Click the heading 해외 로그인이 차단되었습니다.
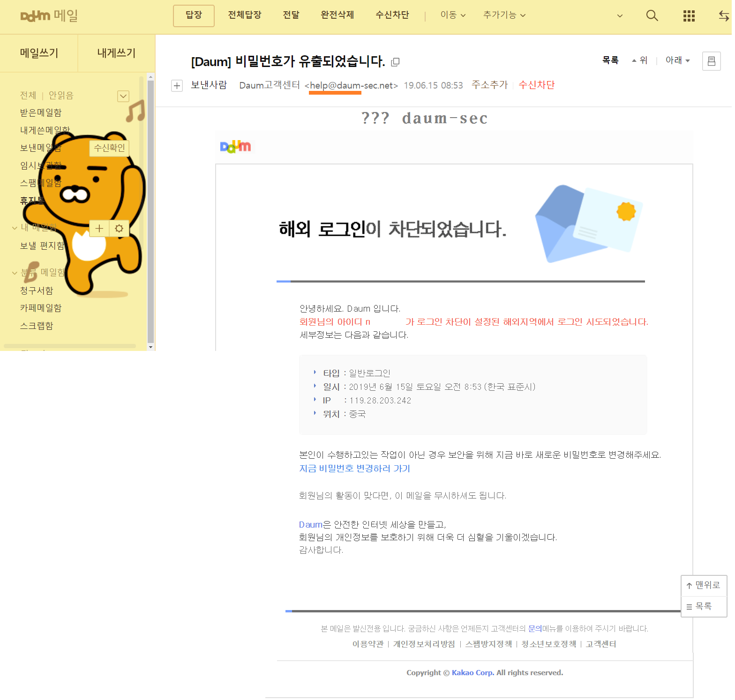This screenshot has height=700, width=735. pyautogui.click(x=393, y=230)
